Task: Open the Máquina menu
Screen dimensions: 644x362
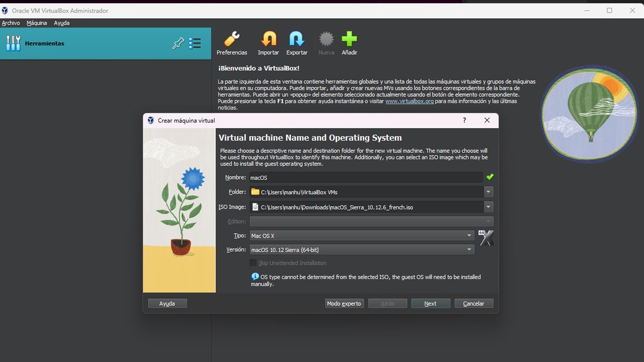Action: point(36,23)
